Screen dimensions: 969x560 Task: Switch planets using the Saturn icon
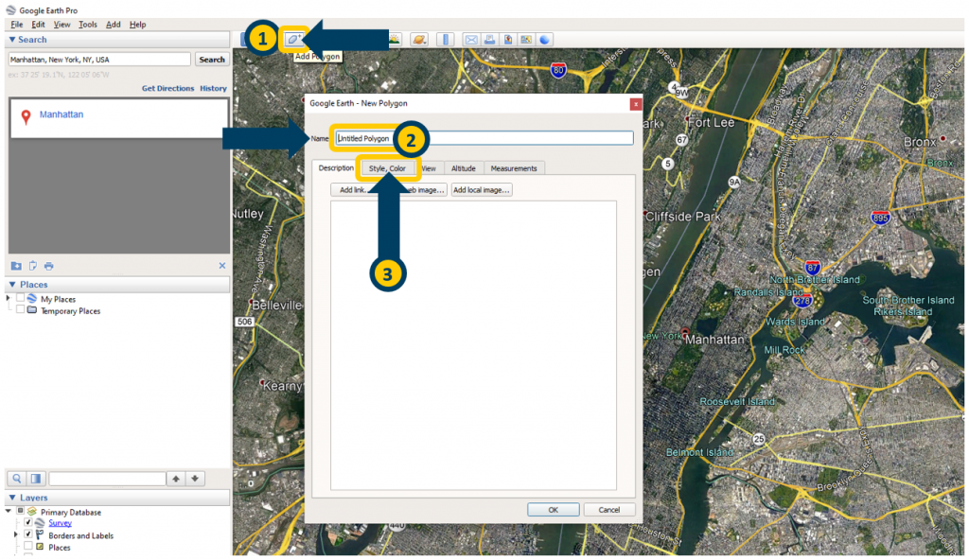click(419, 39)
